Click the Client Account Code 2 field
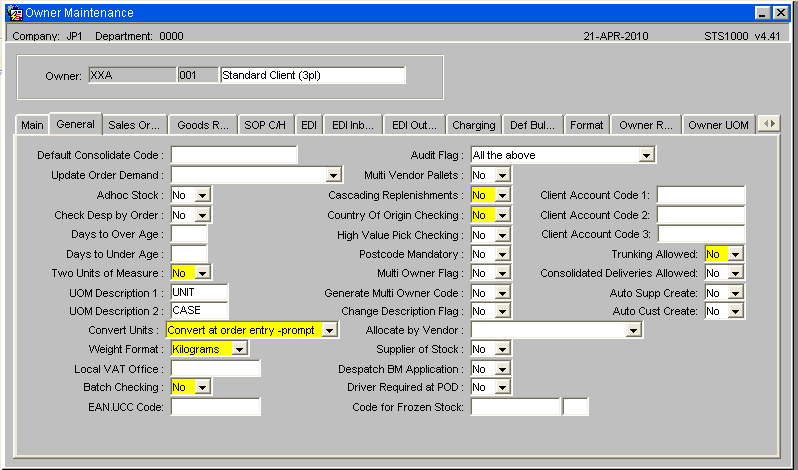 (x=701, y=215)
